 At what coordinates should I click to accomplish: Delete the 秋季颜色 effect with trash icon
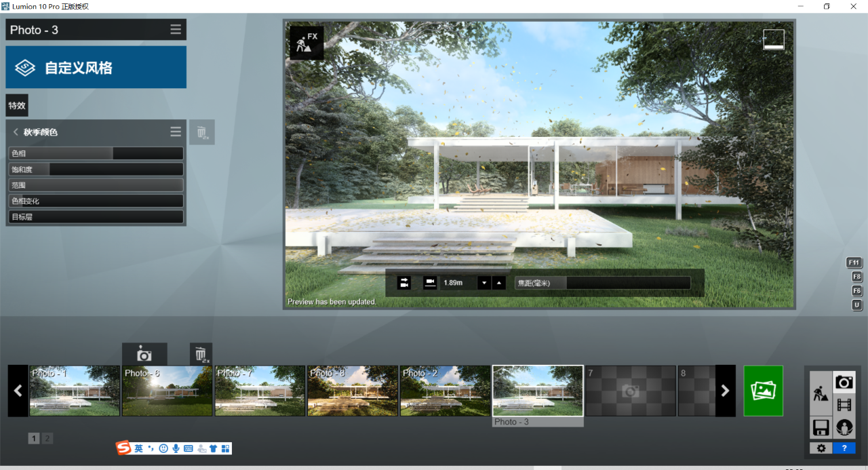click(x=202, y=132)
